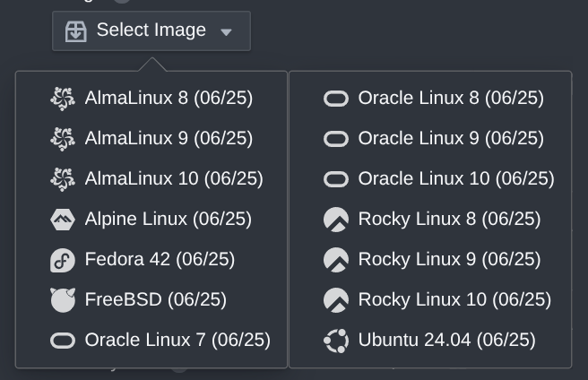Select Rocky Linux 10 (06/25) entry
Image resolution: width=588 pixels, height=380 pixels.
(454, 300)
